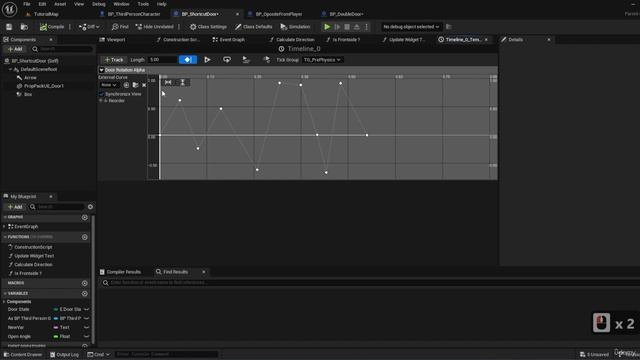Viewport: 640px width, 360px height.
Task: Open the External Curve None dropdown
Action: (109, 85)
